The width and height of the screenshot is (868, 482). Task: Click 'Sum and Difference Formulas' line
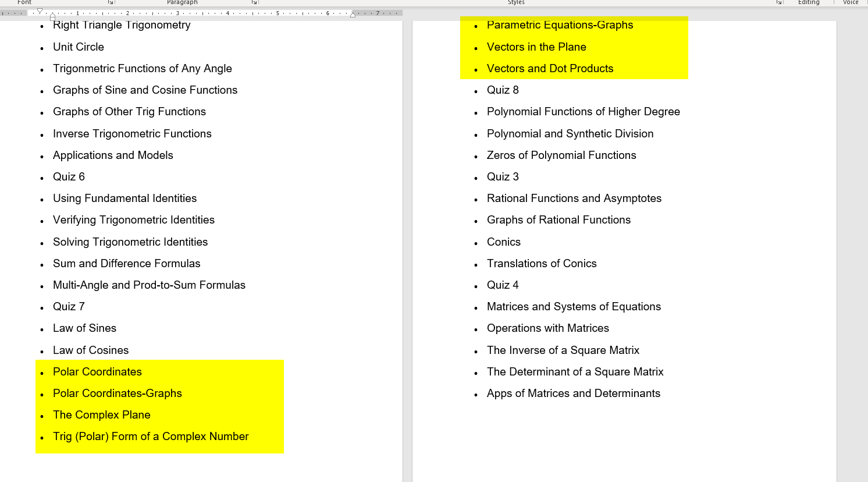(127, 264)
